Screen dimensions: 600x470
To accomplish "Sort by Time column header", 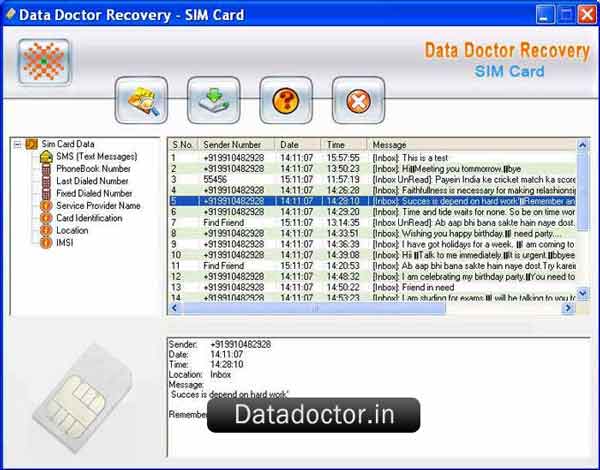I will [x=344, y=145].
